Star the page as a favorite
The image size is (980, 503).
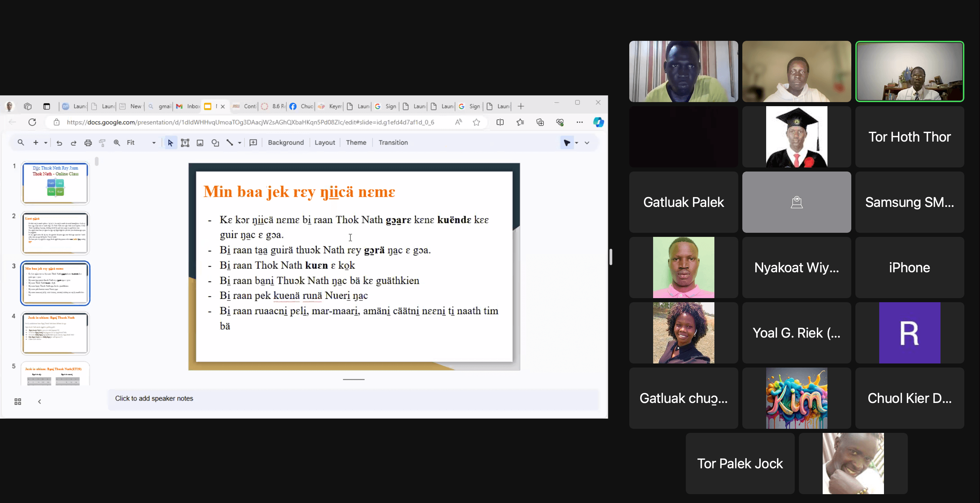(477, 122)
